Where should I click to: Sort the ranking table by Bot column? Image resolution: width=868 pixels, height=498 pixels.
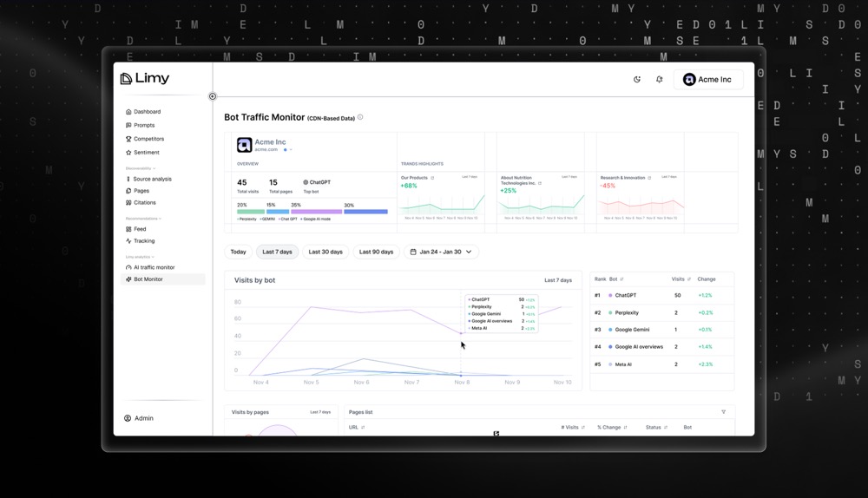coord(621,279)
